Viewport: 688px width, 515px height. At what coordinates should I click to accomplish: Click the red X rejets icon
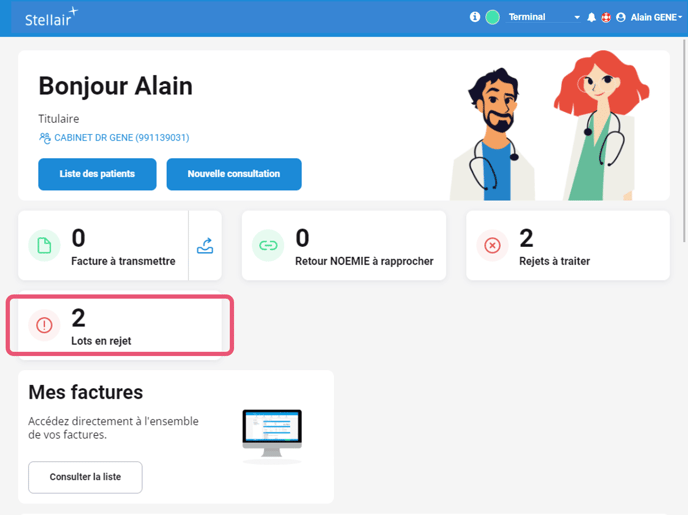click(492, 245)
